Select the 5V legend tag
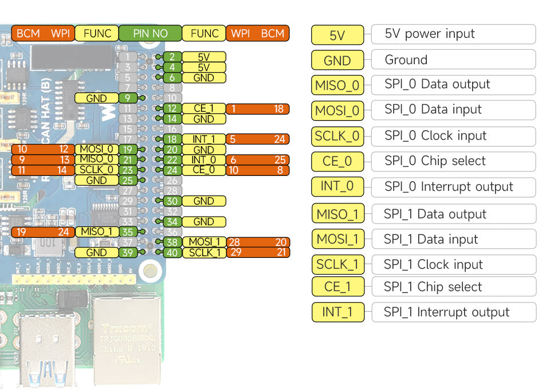 [x=337, y=35]
